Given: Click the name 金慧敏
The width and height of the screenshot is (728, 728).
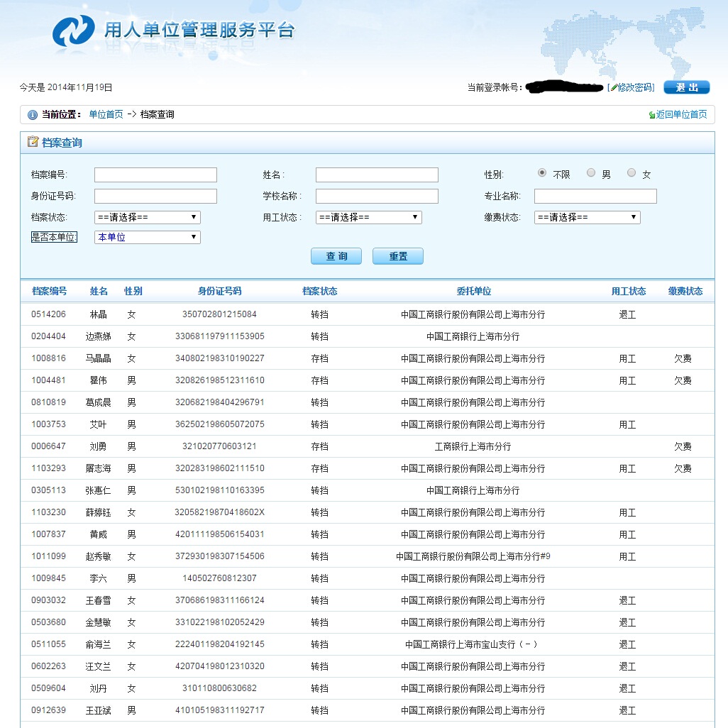Looking at the screenshot, I should (x=99, y=622).
